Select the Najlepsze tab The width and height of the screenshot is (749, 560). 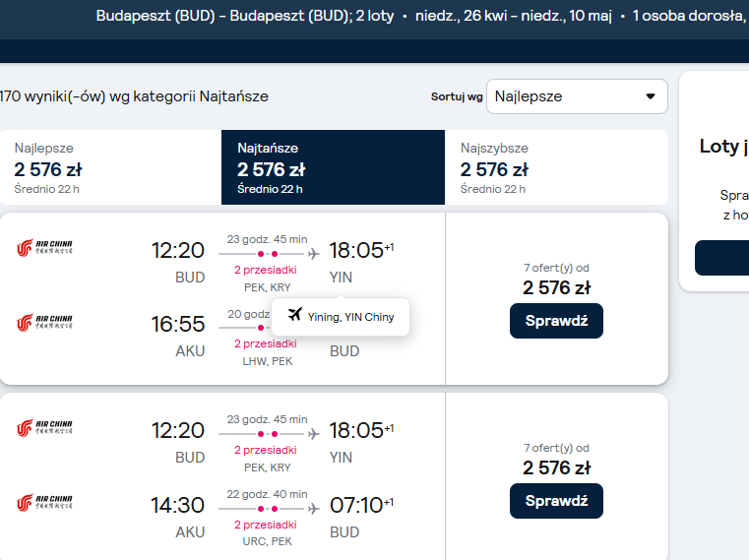point(111,167)
